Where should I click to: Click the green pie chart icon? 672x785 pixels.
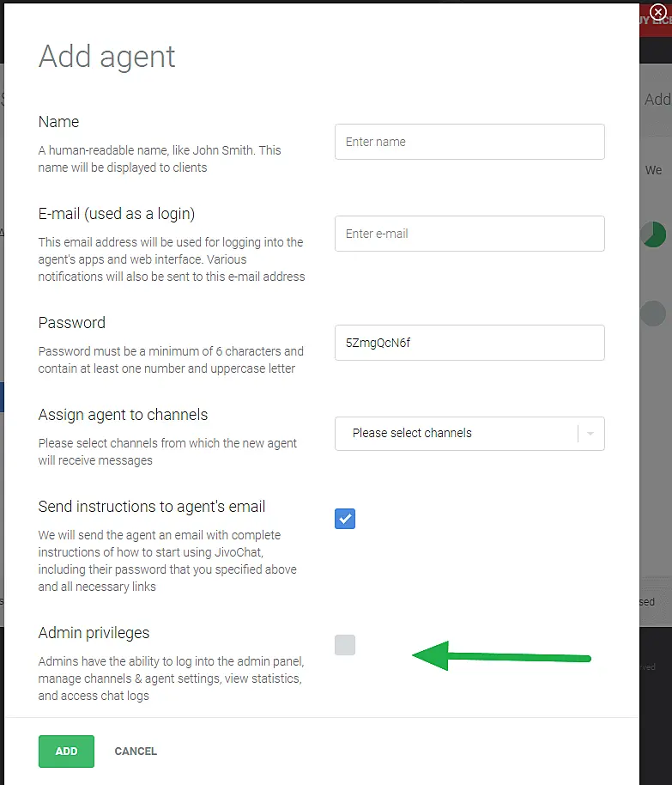pos(654,234)
